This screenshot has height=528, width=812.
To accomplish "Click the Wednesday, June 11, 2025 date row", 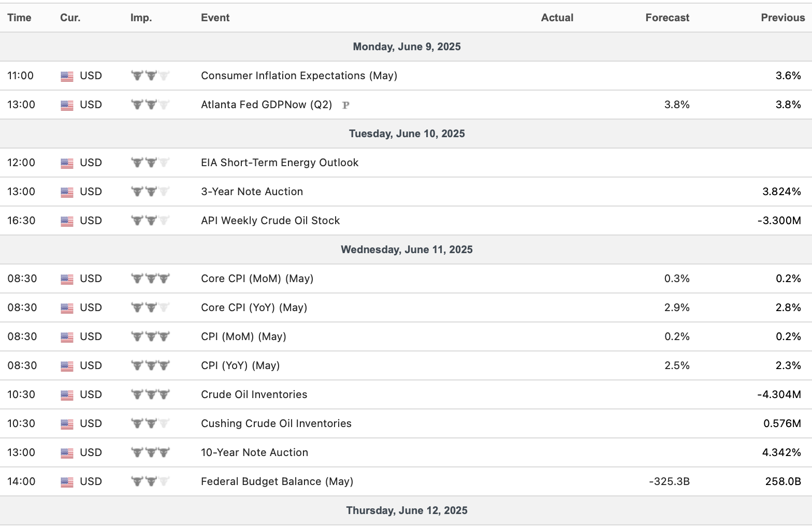I will (407, 250).
